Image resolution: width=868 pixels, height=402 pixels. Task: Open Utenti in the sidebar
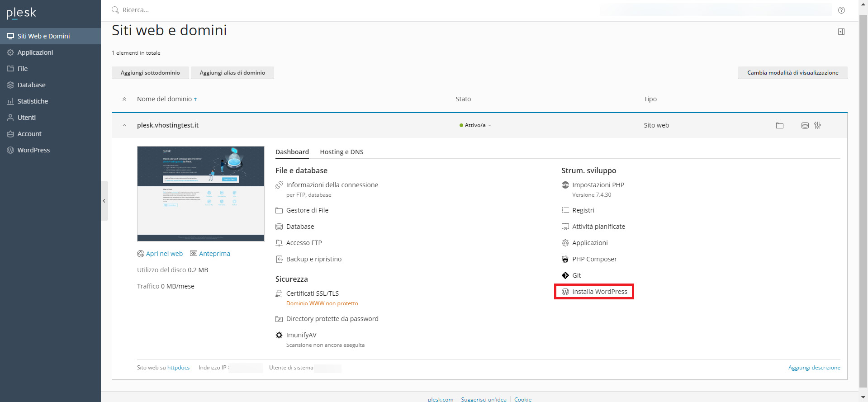tap(50, 118)
